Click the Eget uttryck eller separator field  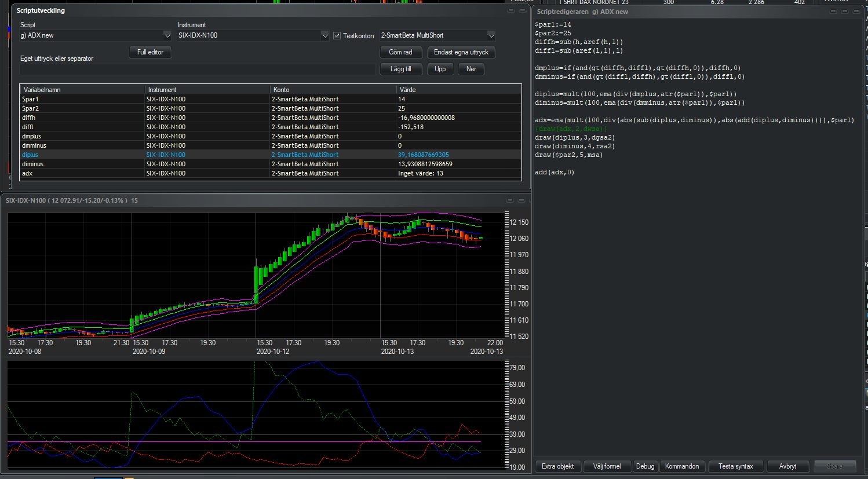point(197,70)
